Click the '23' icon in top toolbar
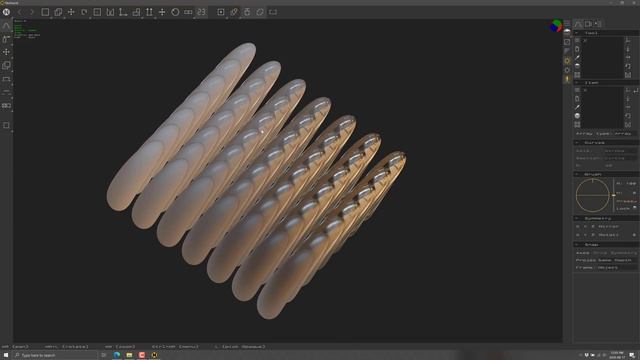 point(201,12)
